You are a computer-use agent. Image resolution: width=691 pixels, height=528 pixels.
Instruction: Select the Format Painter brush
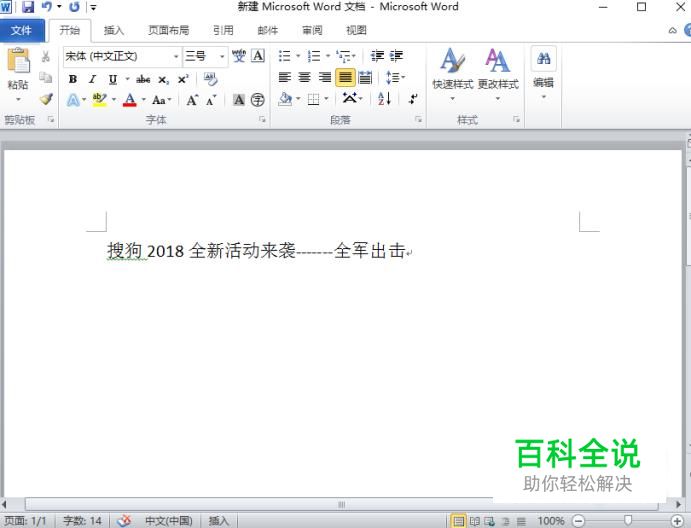46,99
